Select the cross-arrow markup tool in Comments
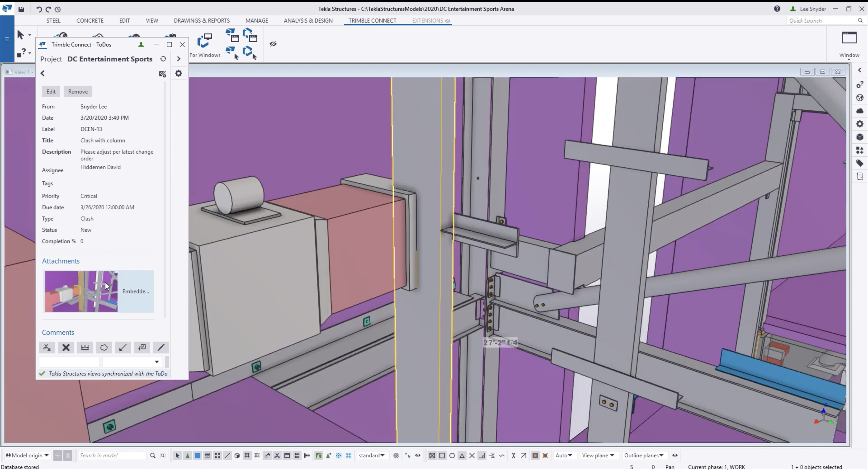The image size is (868, 470). pos(47,347)
